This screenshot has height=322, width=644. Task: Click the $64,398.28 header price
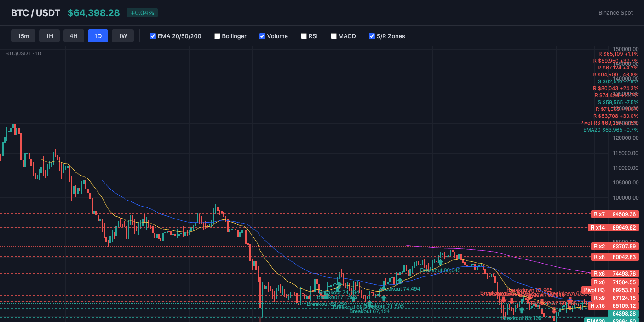tap(94, 13)
